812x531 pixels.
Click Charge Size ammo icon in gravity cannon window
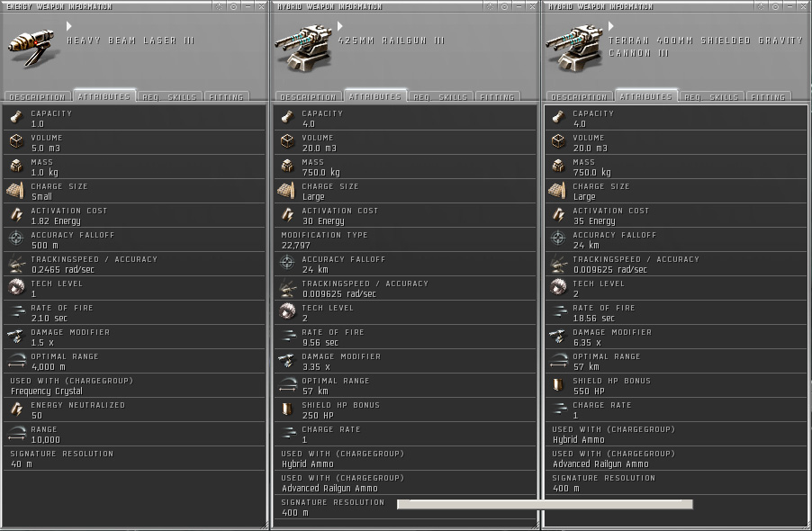click(558, 191)
